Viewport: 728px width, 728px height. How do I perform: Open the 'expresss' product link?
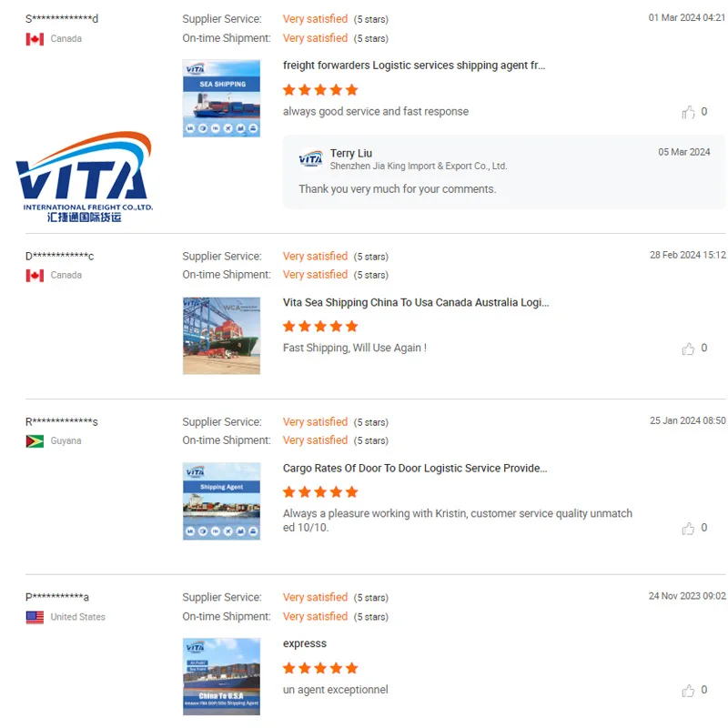click(305, 643)
